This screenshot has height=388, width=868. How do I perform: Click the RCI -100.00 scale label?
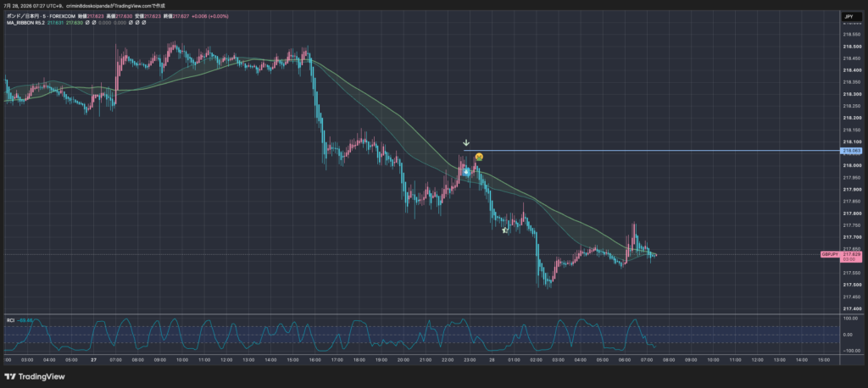(851, 351)
